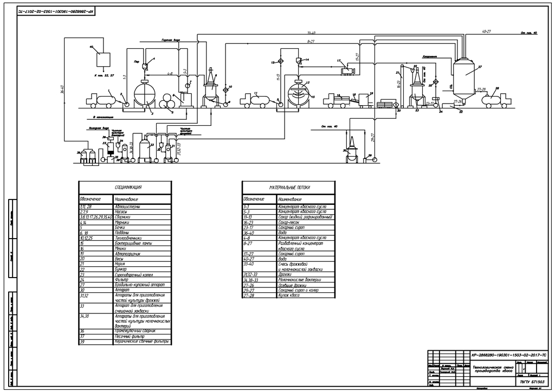555x392 pixels.
Task: Click the МАТЕРИАЛЬНЫЕ ПОТОКИ table title
Action: pyautogui.click(x=288, y=187)
